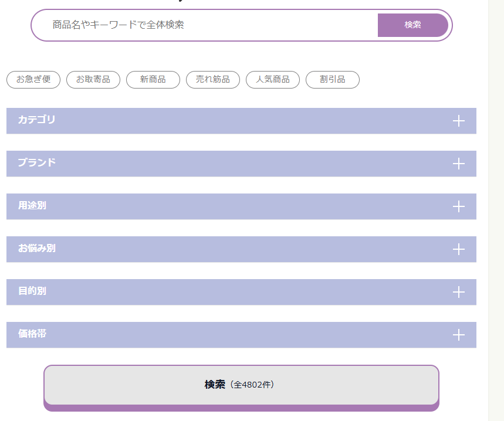
Task: Toggle the お急ぎ便 filter chip
Action: (33, 80)
